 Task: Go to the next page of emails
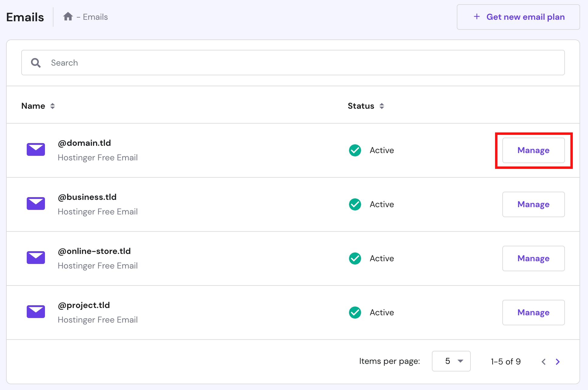558,361
